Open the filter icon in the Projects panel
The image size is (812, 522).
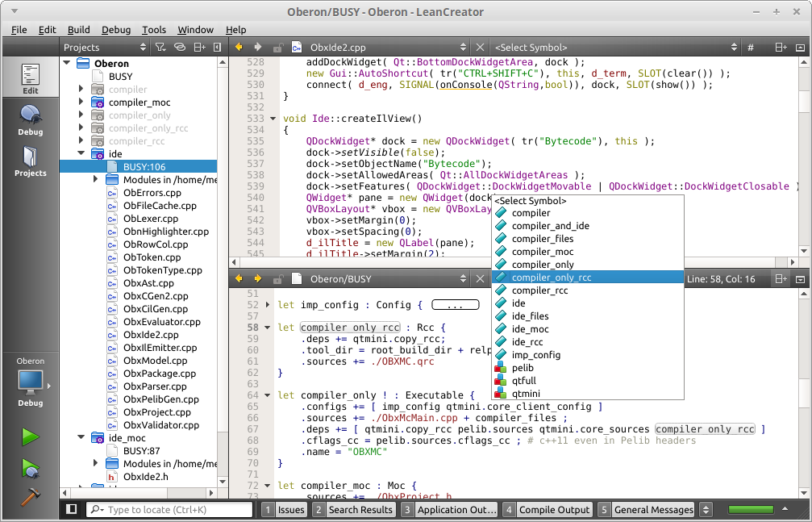tap(161, 47)
